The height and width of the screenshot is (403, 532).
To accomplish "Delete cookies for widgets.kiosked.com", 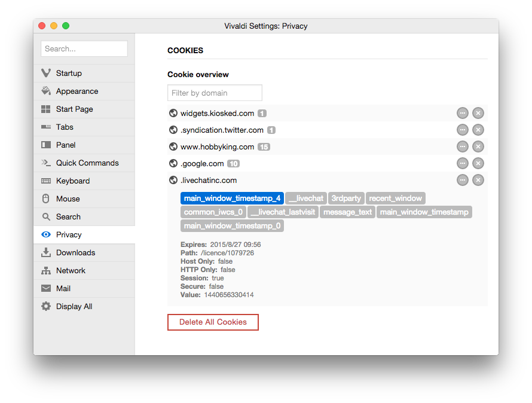I will tap(478, 113).
